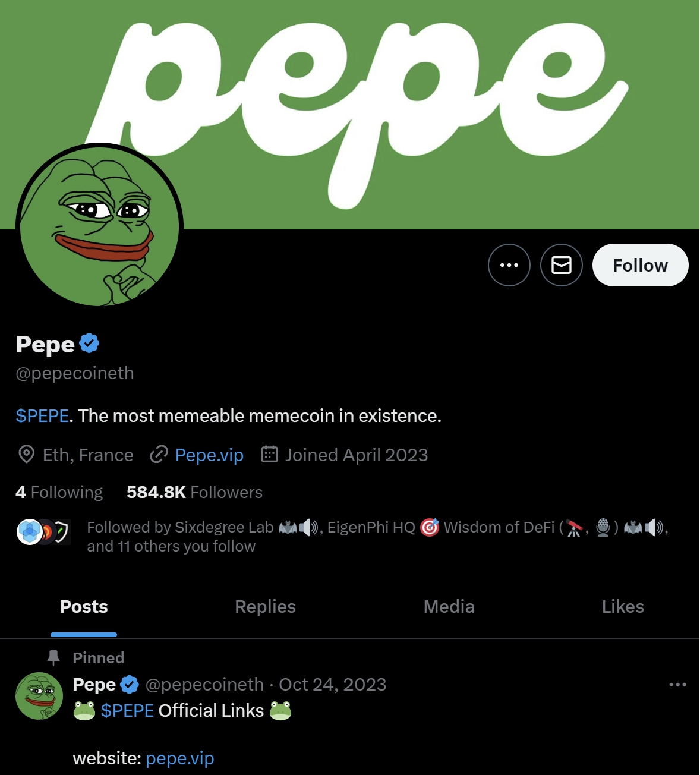Viewport: 700px width, 775px height.
Task: Click the direct message envelope icon
Action: pos(561,265)
